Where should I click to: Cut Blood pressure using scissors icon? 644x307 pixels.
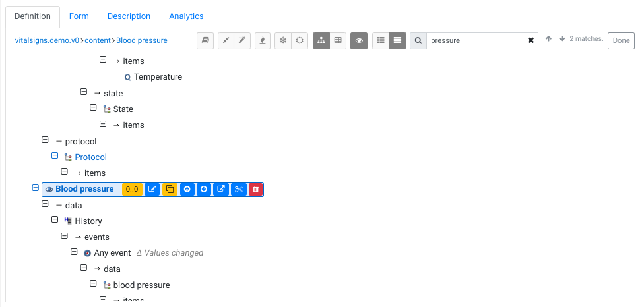coord(239,190)
